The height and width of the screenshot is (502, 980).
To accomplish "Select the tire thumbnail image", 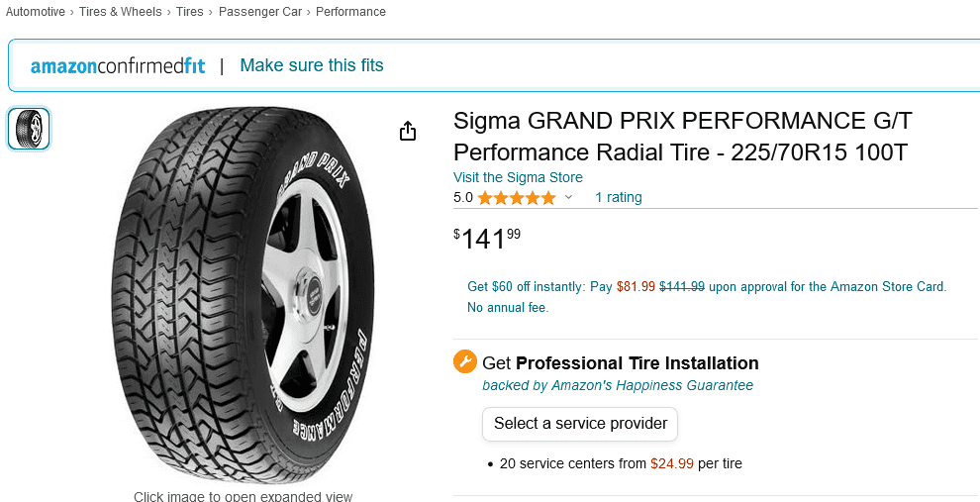I will click(x=29, y=129).
